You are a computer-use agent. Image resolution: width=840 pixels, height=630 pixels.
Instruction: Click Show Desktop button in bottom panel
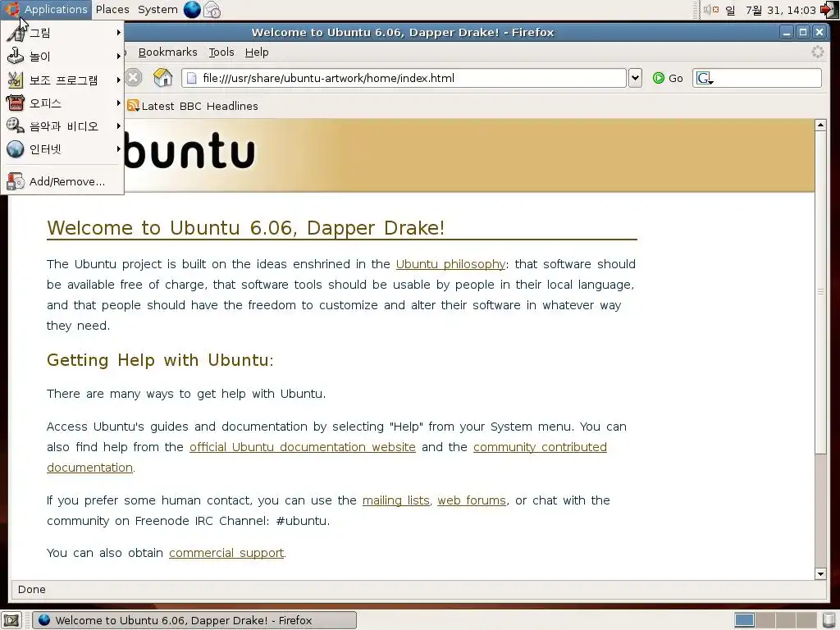11,620
